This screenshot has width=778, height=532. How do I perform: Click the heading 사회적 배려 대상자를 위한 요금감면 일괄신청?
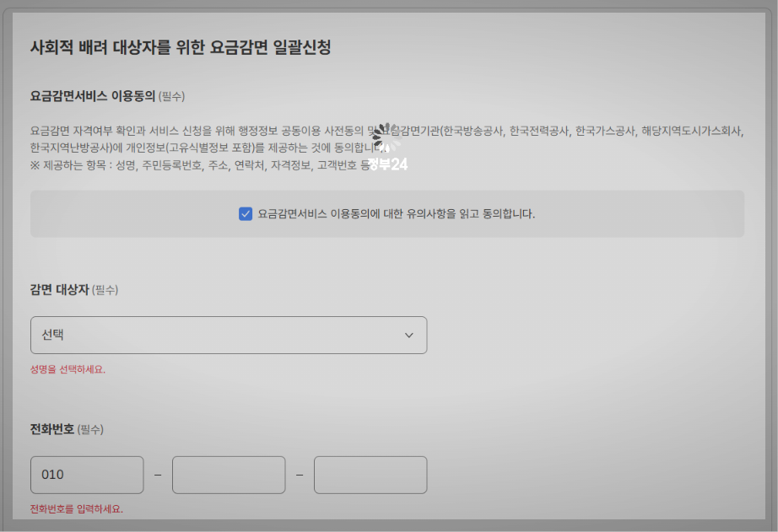point(181,47)
